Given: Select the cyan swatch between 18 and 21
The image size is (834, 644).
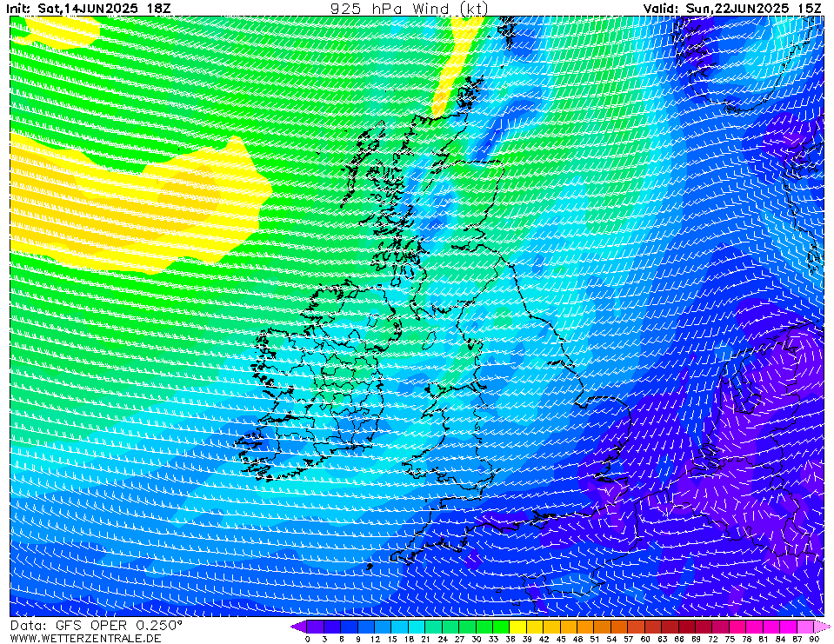Looking at the screenshot, I should coord(417,627).
